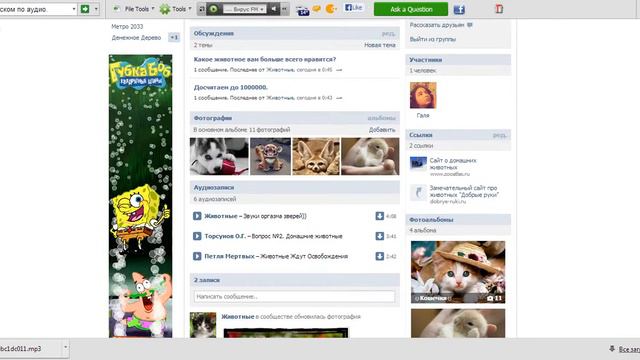Click the green Ask a Question button
Viewport: 640px width, 360px height.
[x=411, y=9]
